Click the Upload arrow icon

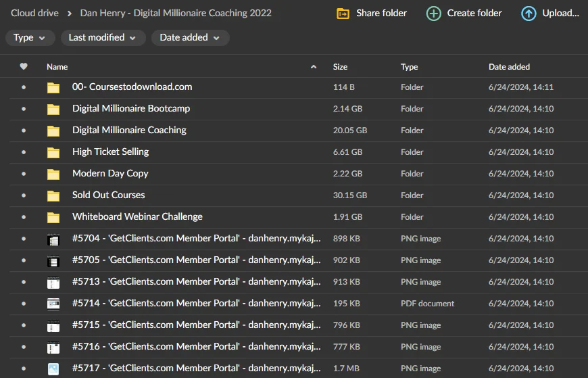(x=529, y=13)
